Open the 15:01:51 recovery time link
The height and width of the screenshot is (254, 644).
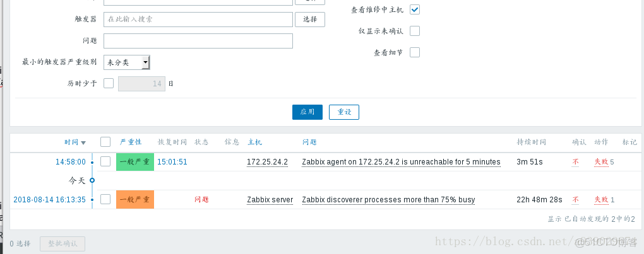[x=172, y=162]
